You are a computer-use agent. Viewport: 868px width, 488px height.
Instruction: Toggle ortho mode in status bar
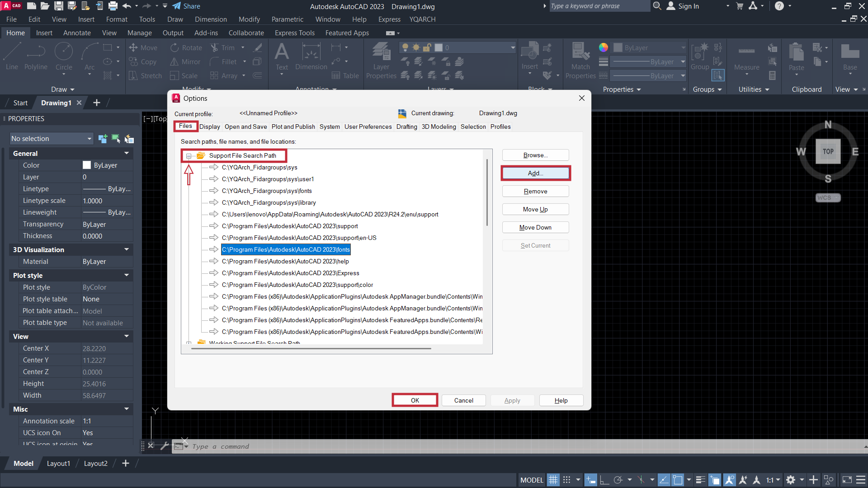pos(604,480)
